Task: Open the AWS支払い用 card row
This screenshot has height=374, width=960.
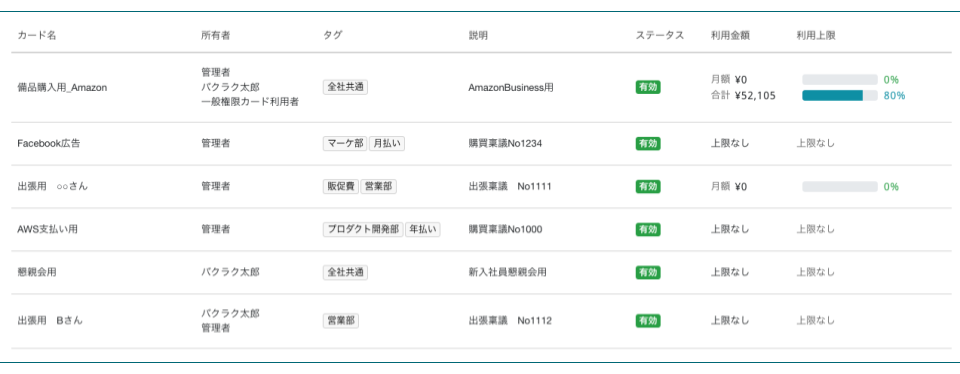Action: click(x=481, y=230)
